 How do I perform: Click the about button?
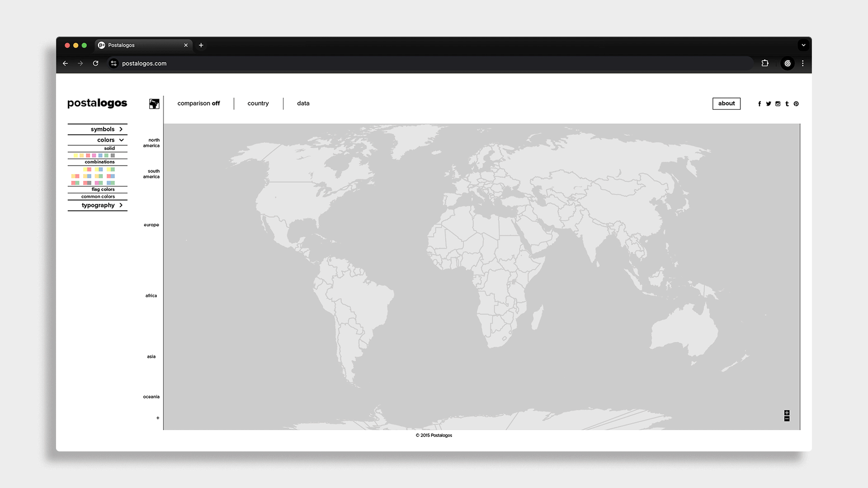pos(726,103)
